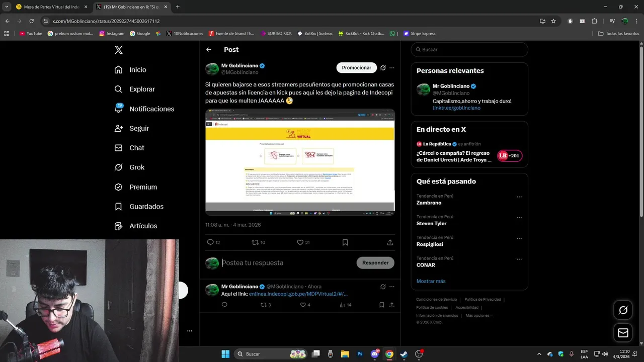Open Seguir in the sidebar

click(131, 128)
